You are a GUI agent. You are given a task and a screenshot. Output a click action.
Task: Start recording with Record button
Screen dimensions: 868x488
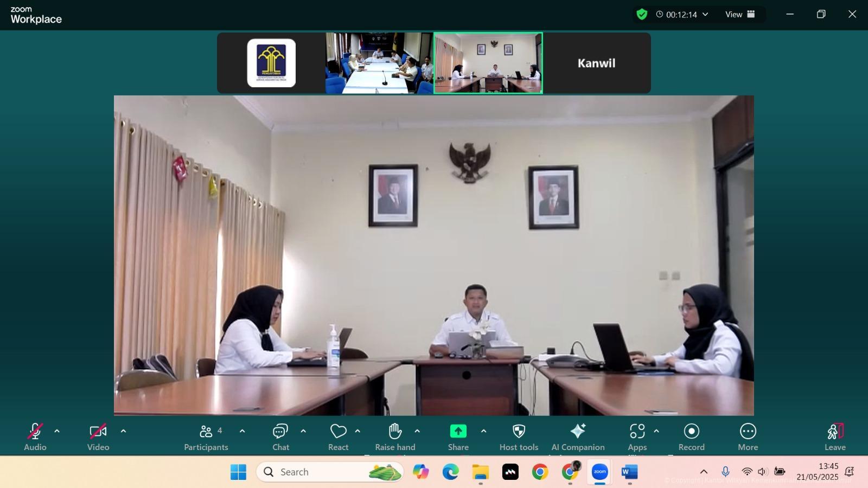(x=692, y=437)
